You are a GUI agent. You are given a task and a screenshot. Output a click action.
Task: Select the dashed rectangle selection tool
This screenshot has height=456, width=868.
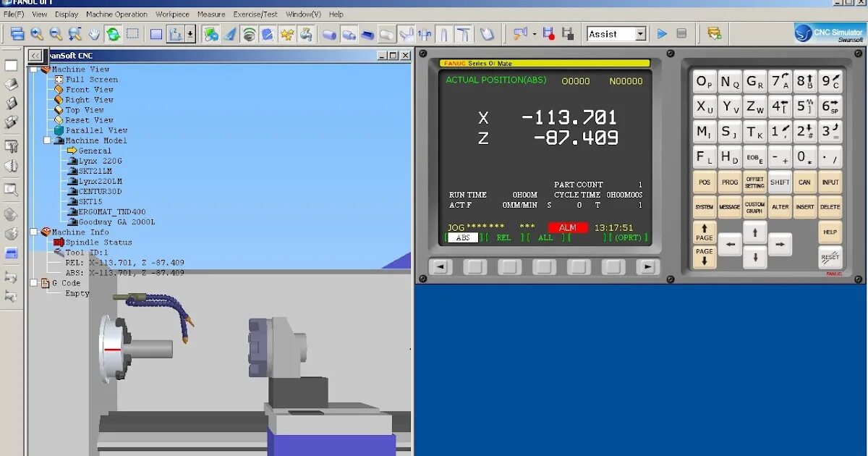pos(132,33)
